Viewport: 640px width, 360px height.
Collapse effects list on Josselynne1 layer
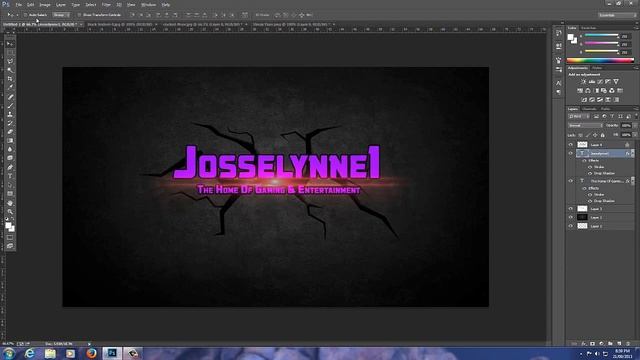click(633, 153)
